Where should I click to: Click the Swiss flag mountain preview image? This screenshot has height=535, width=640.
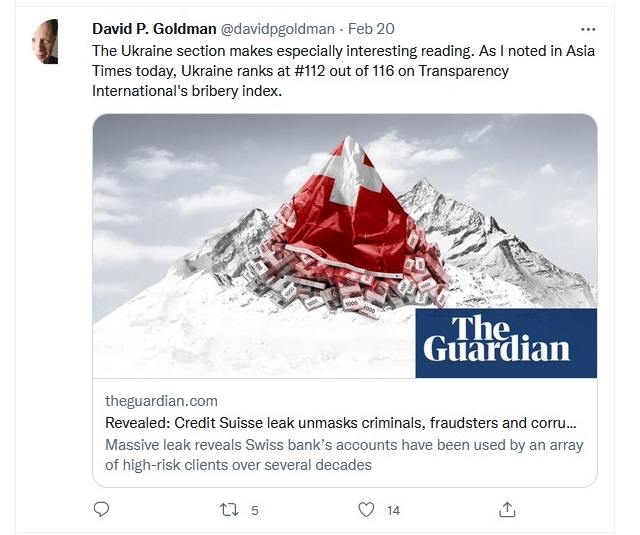click(345, 246)
